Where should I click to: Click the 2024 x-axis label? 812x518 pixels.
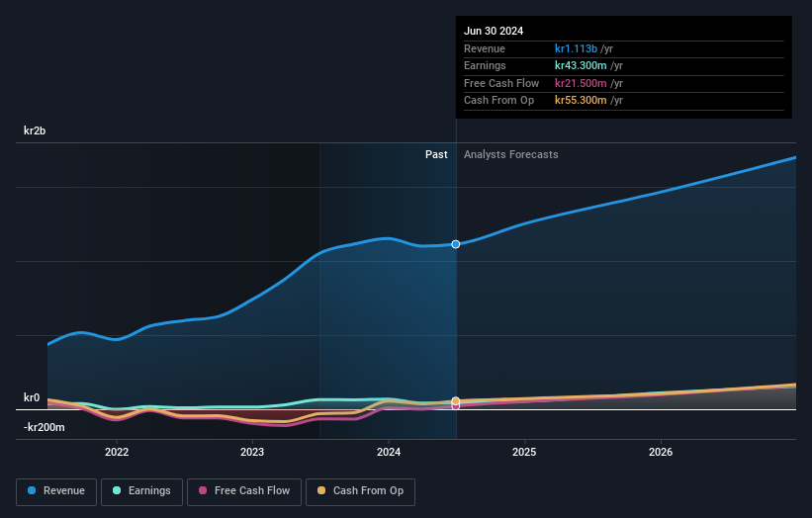pos(389,452)
